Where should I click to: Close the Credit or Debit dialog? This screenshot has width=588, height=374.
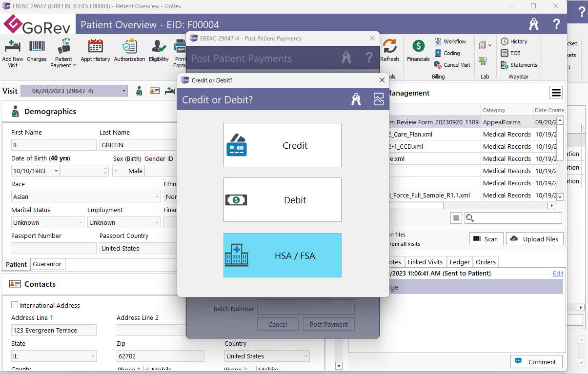click(x=382, y=80)
